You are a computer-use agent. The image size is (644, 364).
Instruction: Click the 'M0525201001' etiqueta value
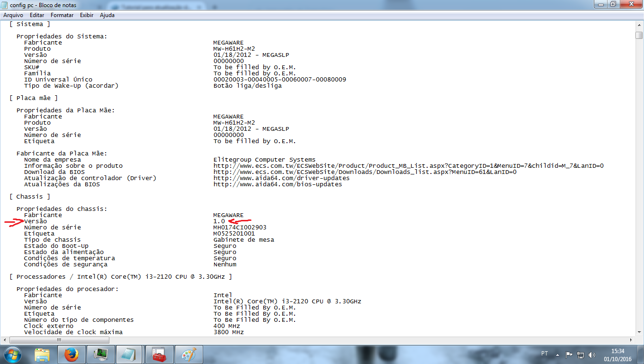[234, 234]
